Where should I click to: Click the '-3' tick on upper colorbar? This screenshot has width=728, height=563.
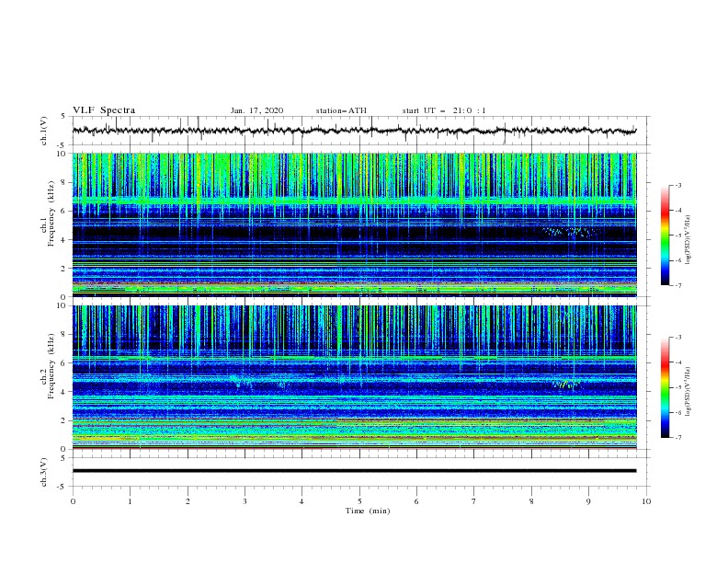click(x=677, y=185)
